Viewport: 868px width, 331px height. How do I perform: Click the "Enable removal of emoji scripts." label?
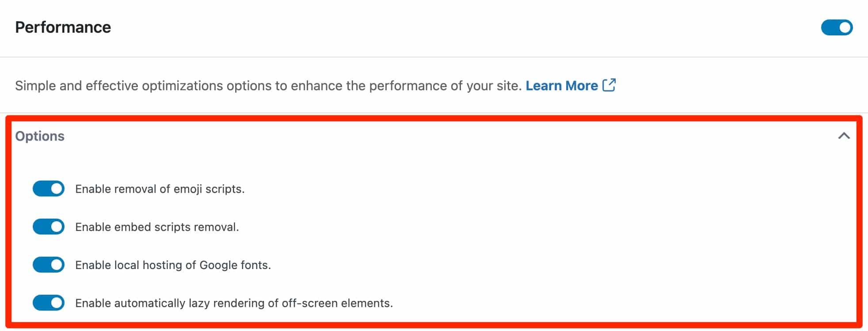point(160,189)
